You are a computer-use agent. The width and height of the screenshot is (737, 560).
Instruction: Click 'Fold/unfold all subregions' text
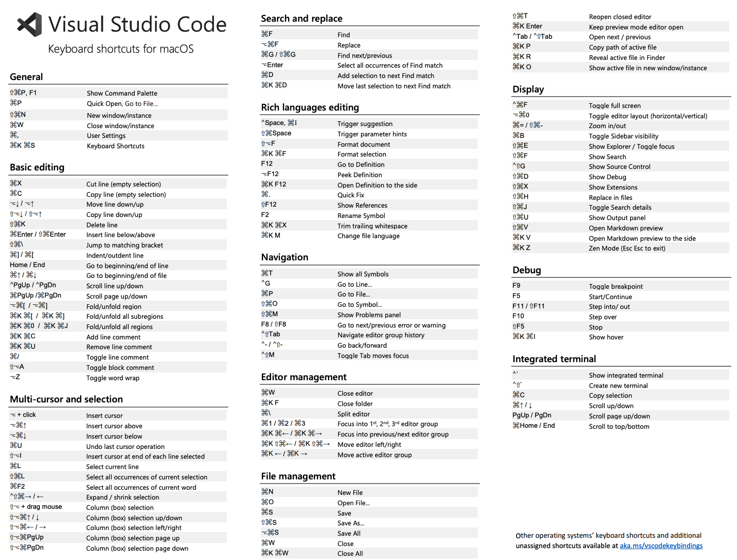click(124, 317)
